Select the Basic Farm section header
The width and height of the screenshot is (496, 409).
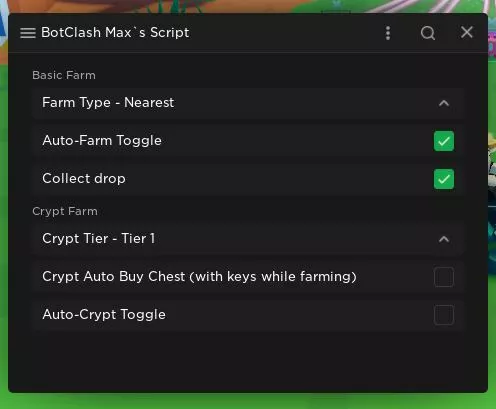coord(64,75)
